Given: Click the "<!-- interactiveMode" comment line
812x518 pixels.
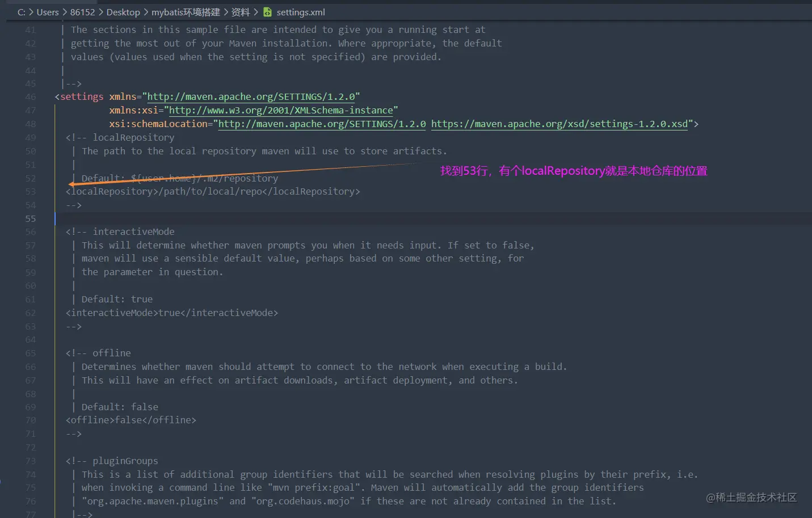Looking at the screenshot, I should click(x=120, y=232).
